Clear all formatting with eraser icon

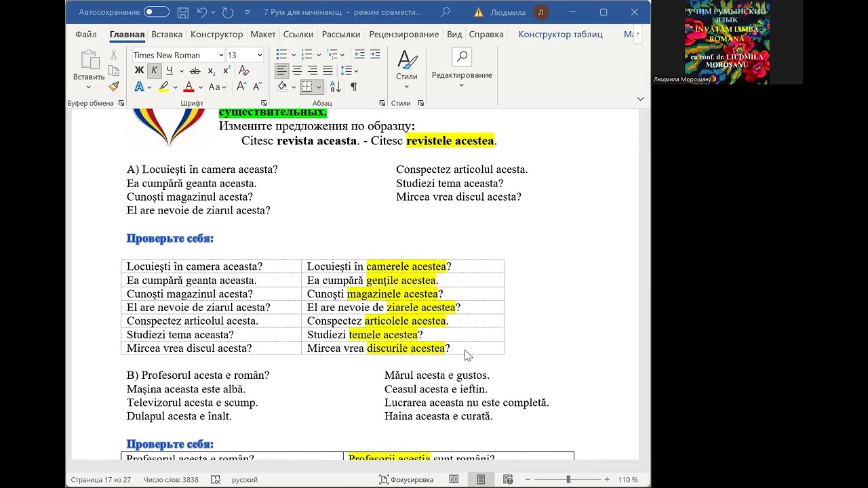pos(244,70)
